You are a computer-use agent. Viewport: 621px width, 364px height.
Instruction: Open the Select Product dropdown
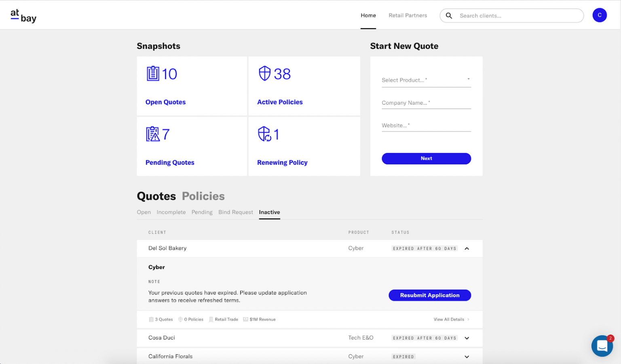click(x=426, y=80)
